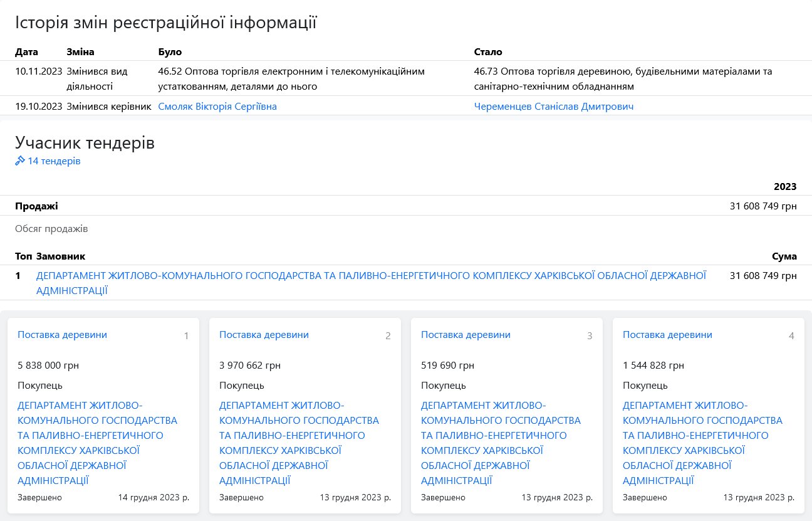
Task: Click the Замовник column header
Action: 61,256
